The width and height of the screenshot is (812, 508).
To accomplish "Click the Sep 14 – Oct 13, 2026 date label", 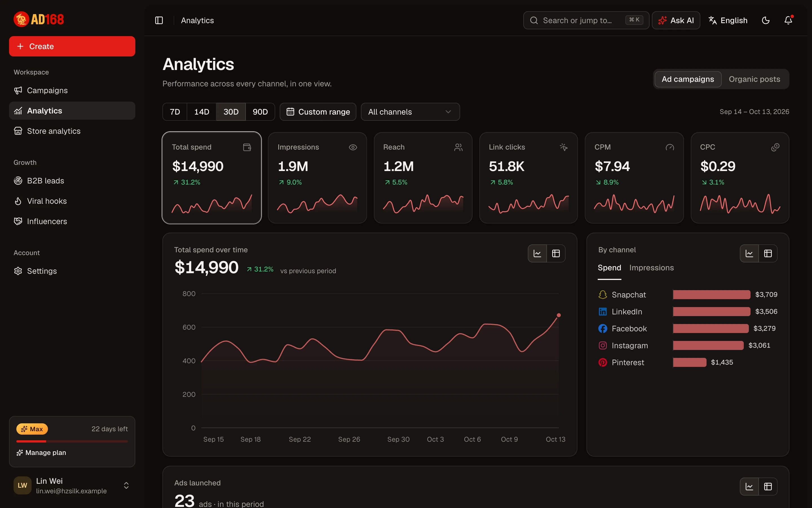I will click(x=754, y=112).
